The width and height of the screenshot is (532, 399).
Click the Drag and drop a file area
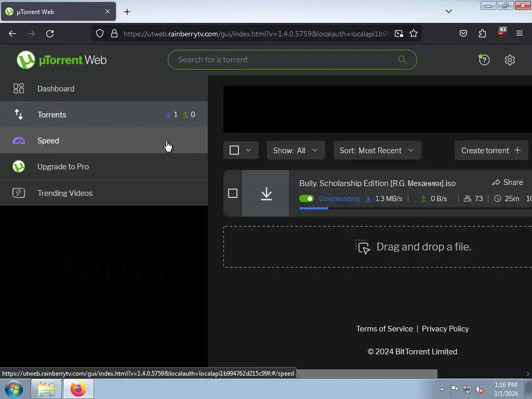pos(378,247)
